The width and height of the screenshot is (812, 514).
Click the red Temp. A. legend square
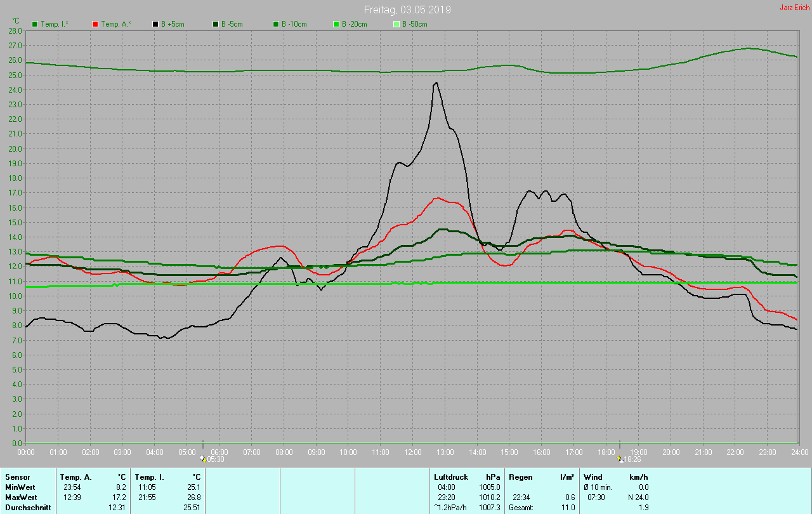click(95, 24)
